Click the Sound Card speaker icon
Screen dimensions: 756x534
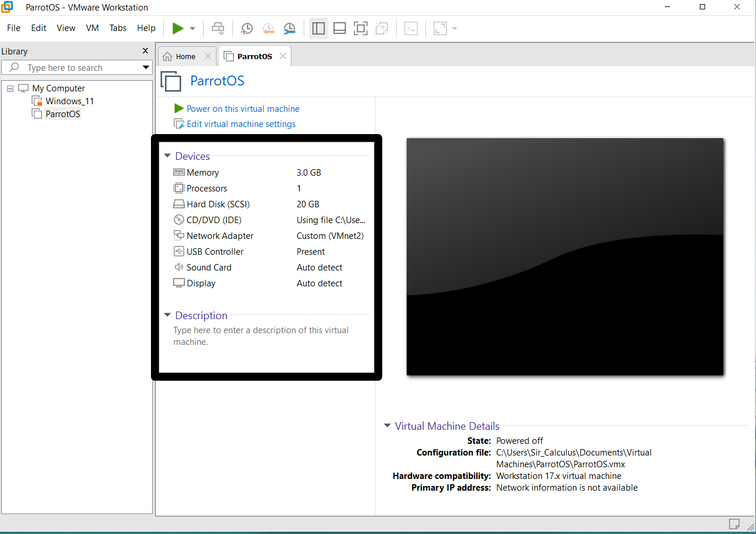pyautogui.click(x=179, y=268)
